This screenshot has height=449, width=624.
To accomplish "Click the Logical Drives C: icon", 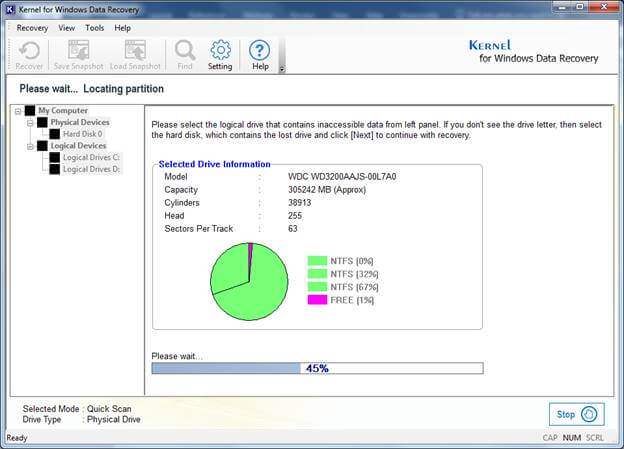I will [x=55, y=158].
